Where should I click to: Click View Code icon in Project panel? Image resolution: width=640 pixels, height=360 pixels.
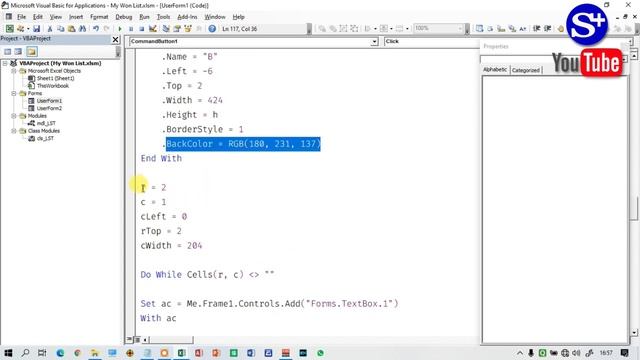point(8,51)
